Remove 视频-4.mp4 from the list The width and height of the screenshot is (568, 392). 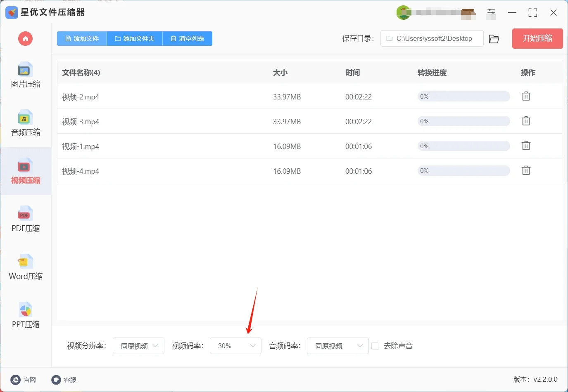click(525, 170)
